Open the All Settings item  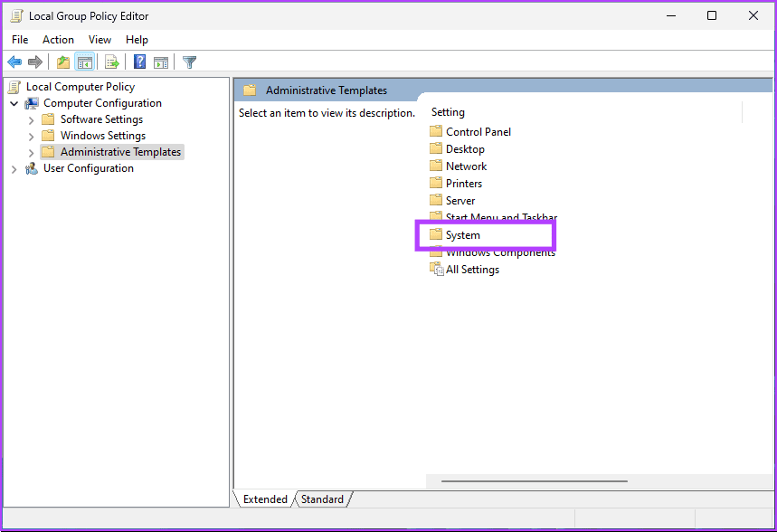coord(471,269)
